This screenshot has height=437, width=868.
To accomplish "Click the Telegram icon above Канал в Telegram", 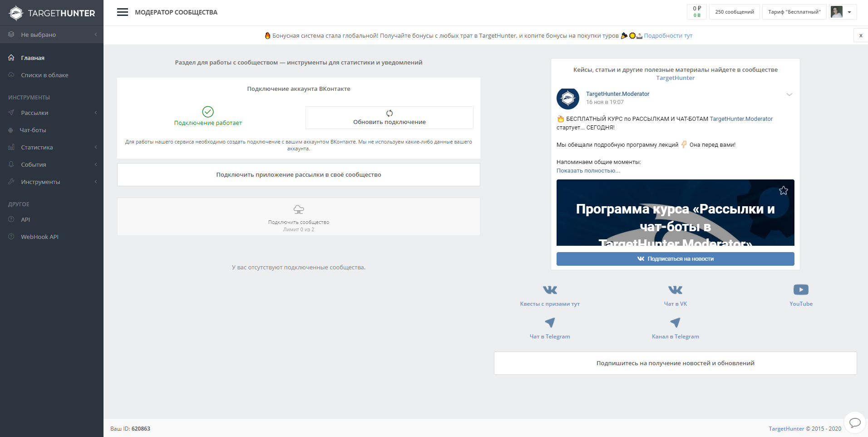I will pyautogui.click(x=676, y=323).
